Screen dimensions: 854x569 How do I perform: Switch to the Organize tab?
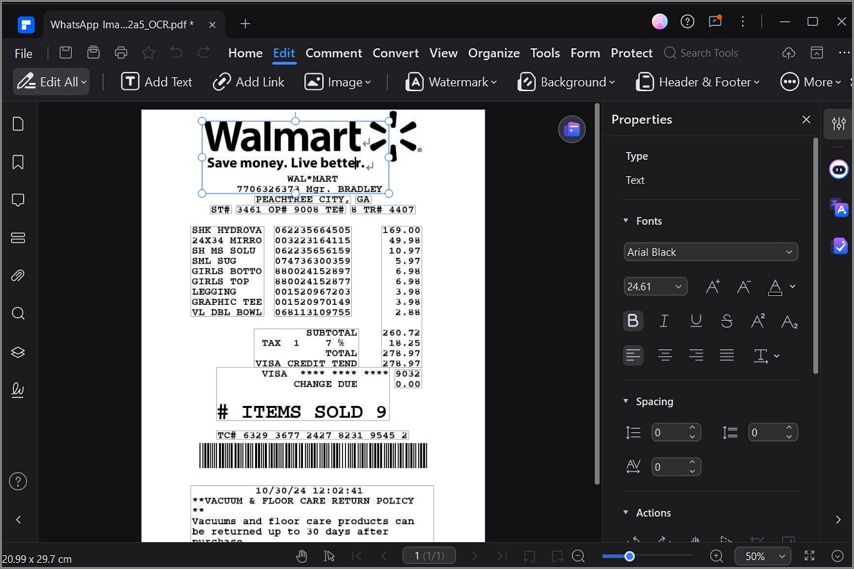[493, 53]
